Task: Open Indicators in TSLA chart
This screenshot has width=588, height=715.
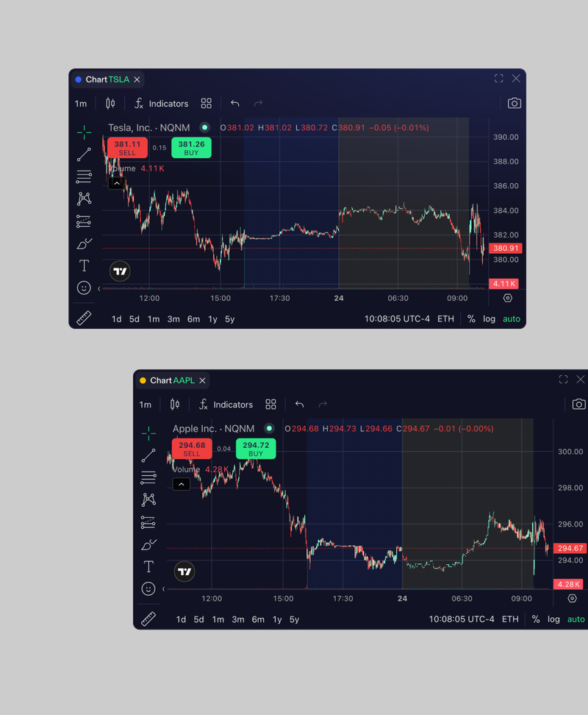Action: click(x=161, y=104)
